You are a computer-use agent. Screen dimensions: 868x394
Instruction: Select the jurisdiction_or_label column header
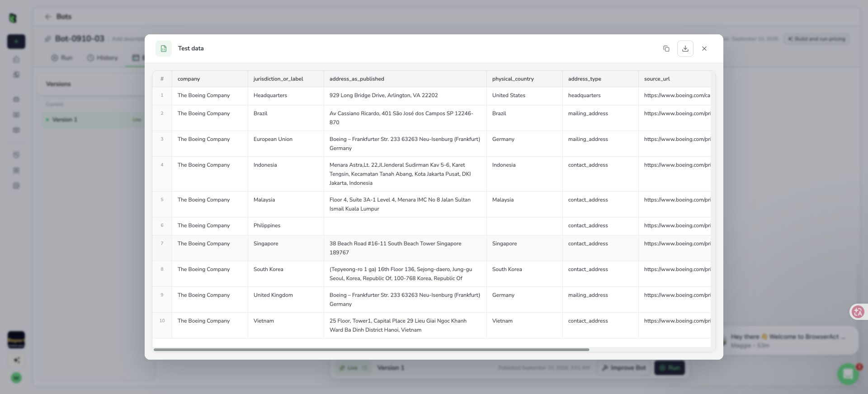point(286,79)
